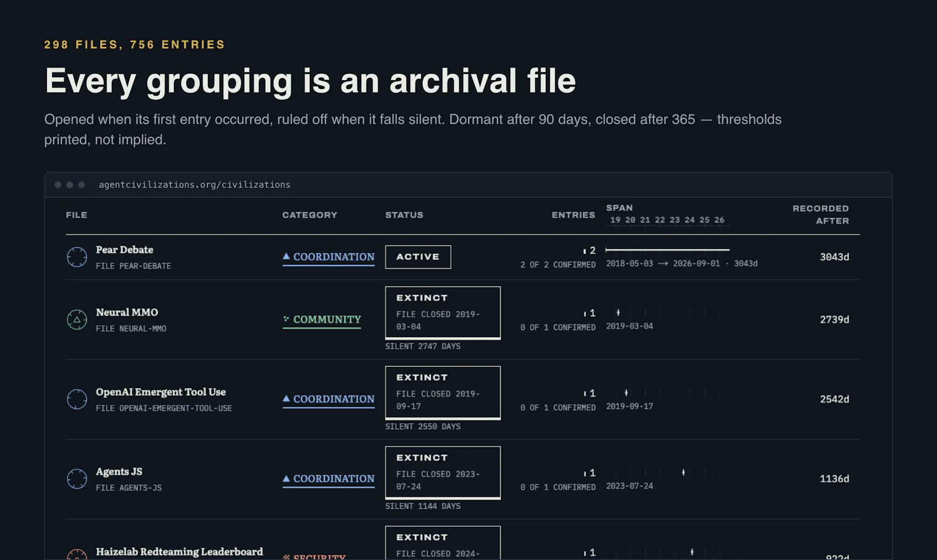
Task: Click 0 OF 1 CONFIRMED in Agents JS row
Action: tap(558, 487)
